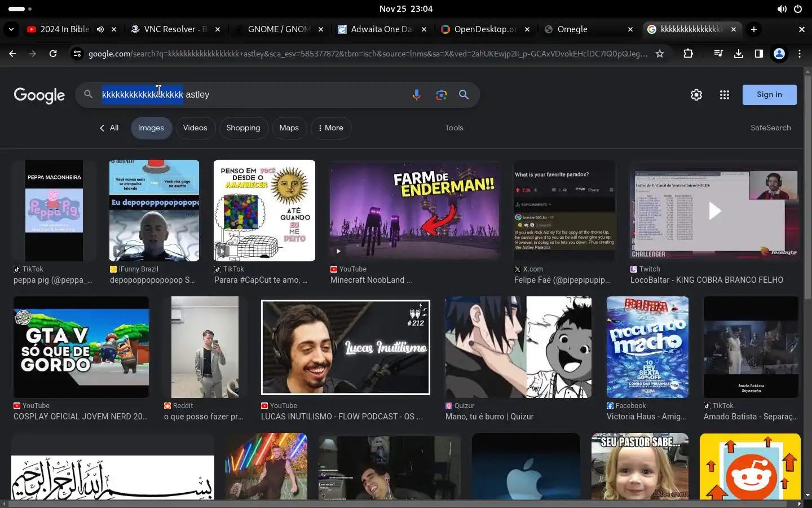Play the LocoBaltar Twitch video thumbnail
The height and width of the screenshot is (508, 812).
(x=714, y=211)
